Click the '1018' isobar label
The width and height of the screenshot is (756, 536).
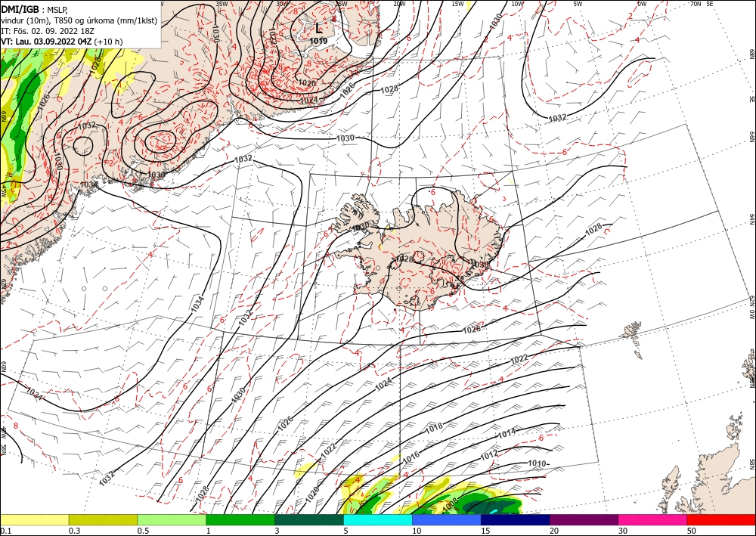click(x=434, y=428)
